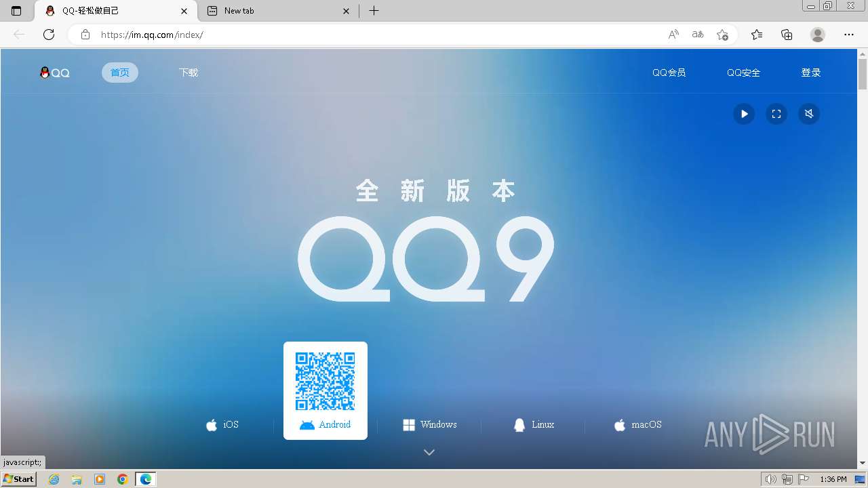Select the Windows download option

430,425
